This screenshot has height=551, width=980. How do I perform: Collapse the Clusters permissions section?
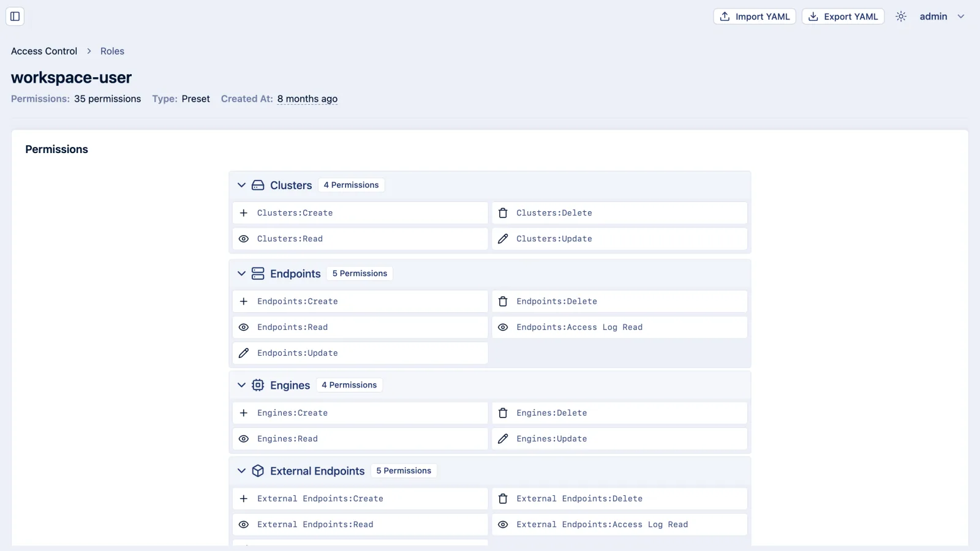241,186
